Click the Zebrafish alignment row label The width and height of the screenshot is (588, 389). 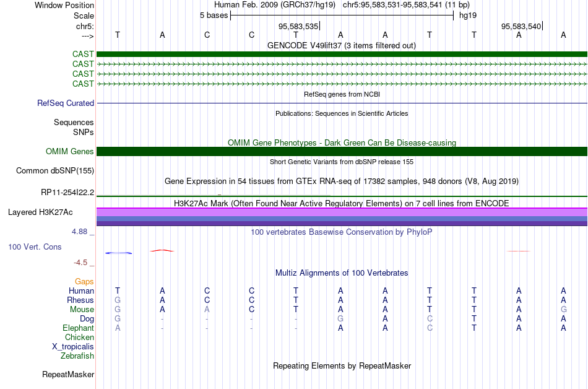click(x=77, y=356)
